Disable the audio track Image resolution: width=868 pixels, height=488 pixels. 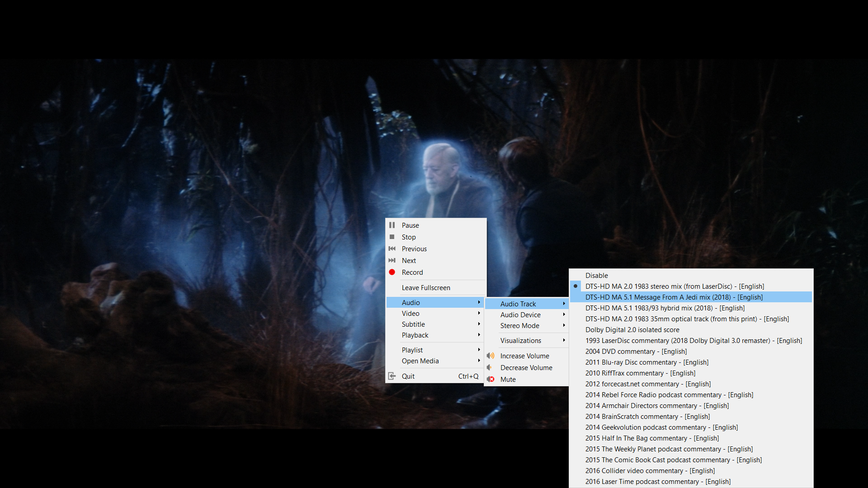(x=691, y=276)
